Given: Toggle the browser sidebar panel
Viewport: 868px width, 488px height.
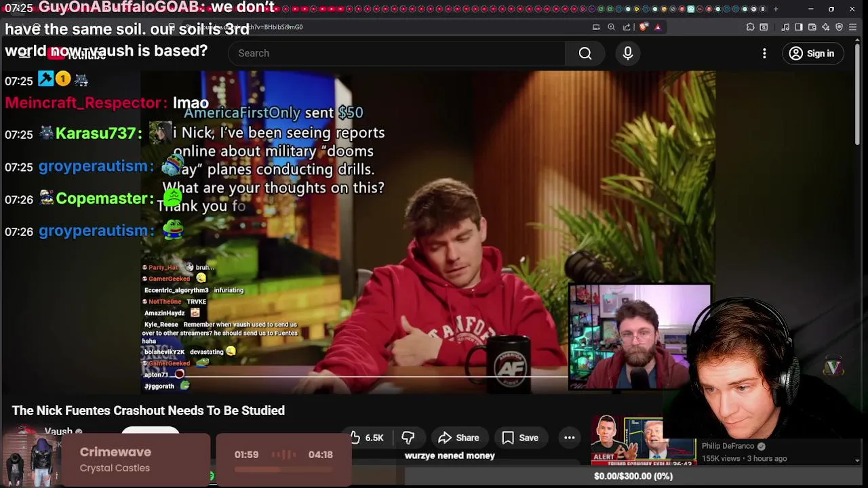Looking at the screenshot, I should (x=799, y=27).
